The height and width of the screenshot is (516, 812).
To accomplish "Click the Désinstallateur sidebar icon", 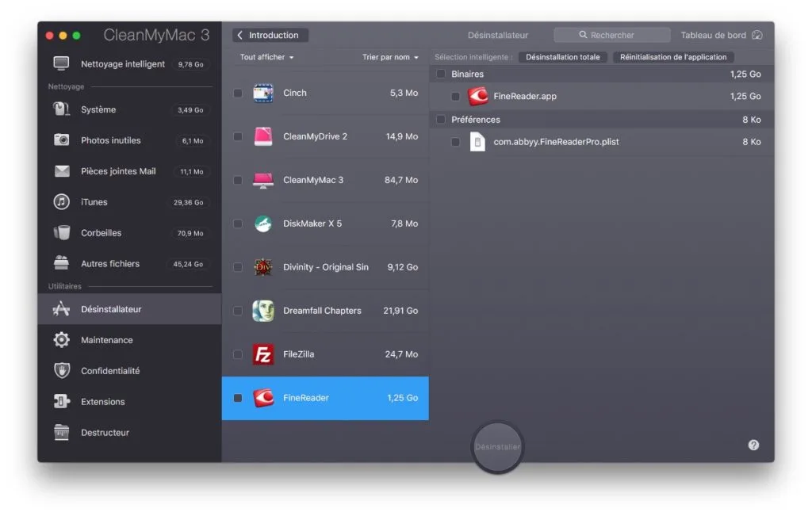I will pos(61,309).
